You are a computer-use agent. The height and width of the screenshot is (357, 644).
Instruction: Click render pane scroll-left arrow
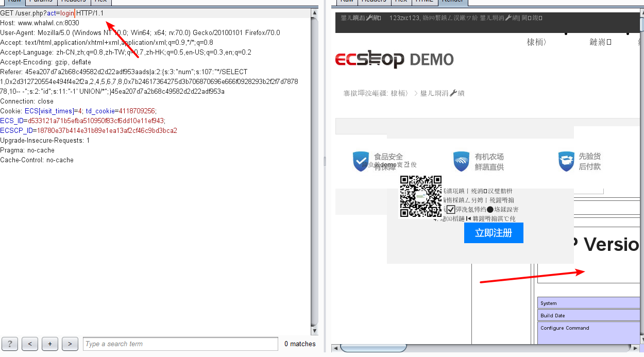pos(335,348)
